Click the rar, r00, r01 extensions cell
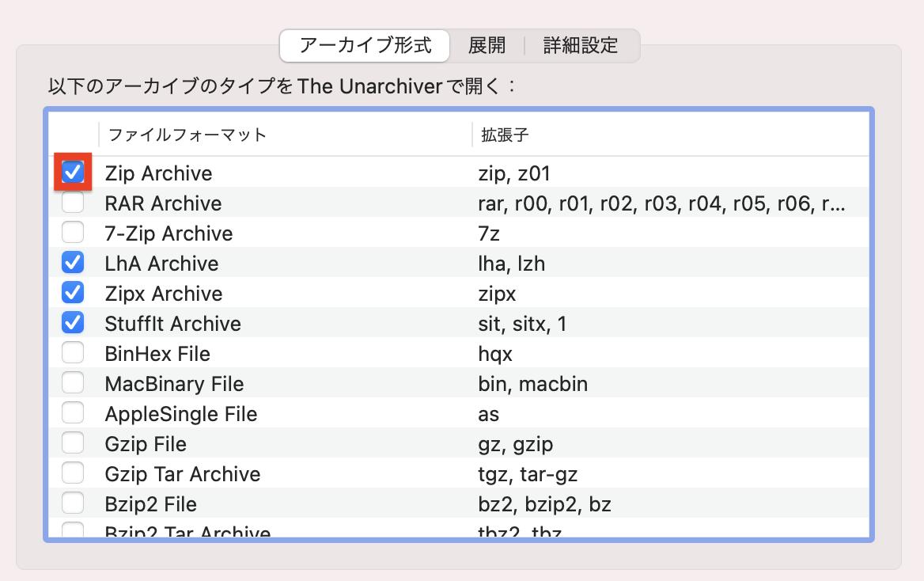924x581 pixels. tap(662, 203)
